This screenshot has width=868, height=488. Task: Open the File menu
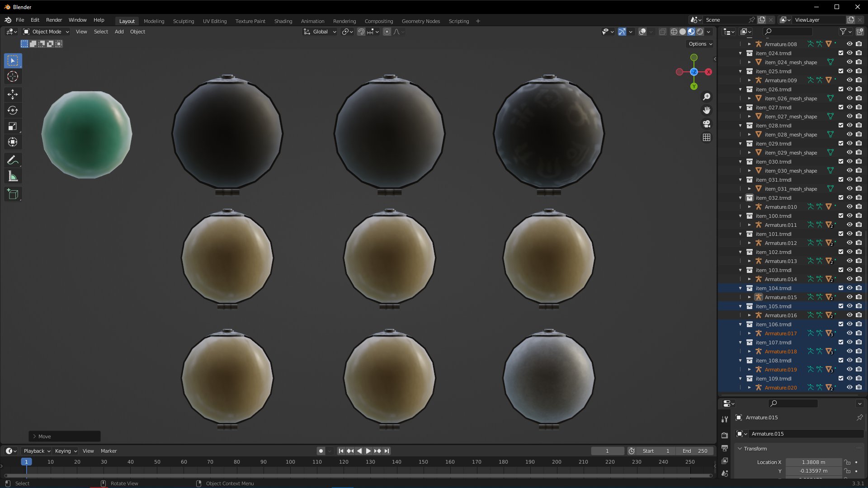pyautogui.click(x=20, y=20)
